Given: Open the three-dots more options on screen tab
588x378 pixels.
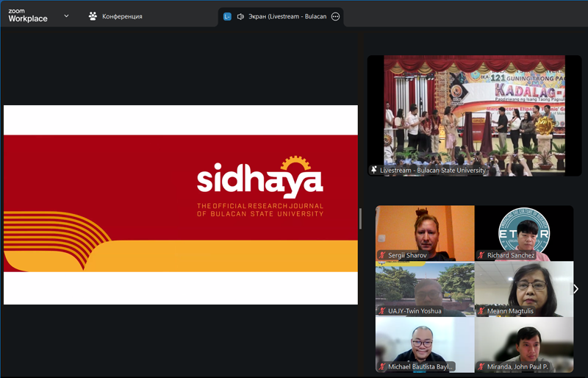Looking at the screenshot, I should (335, 16).
